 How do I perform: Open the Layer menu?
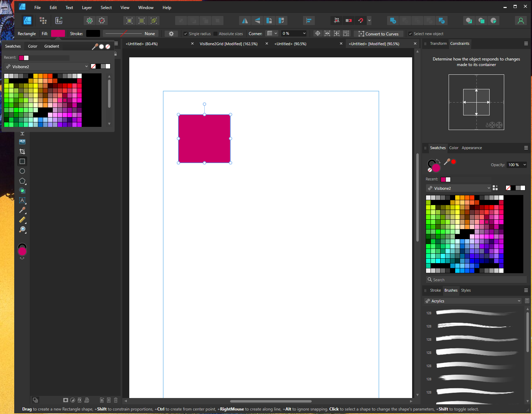[x=87, y=8]
